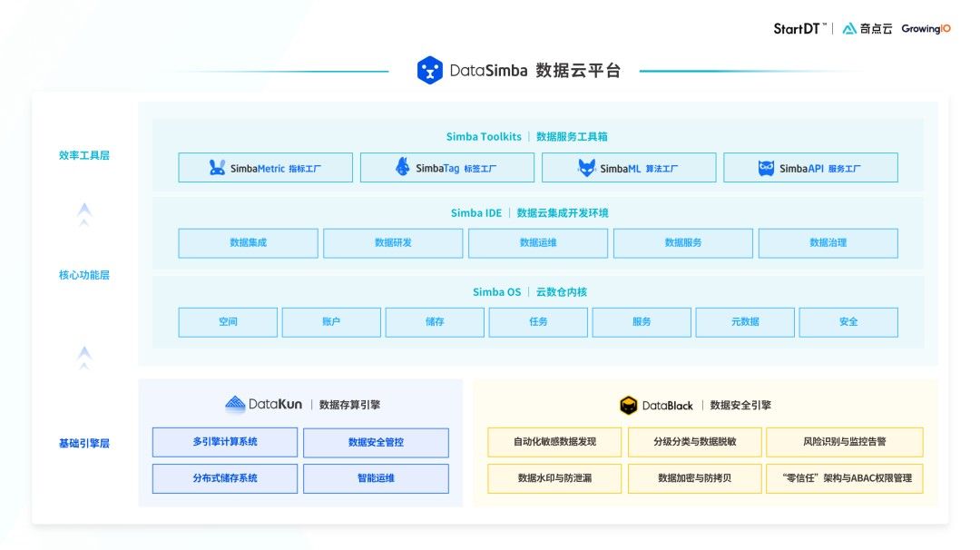Click the DataBlack honey badger icon
Viewport: 980px width, 550px height.
pyautogui.click(x=629, y=403)
